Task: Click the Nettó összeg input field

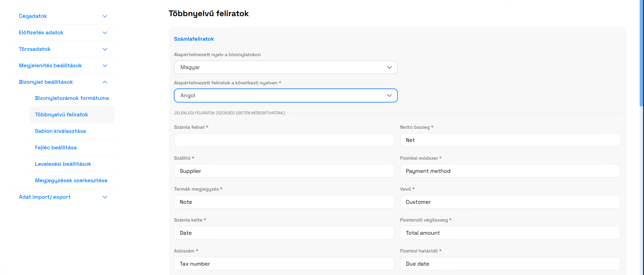Action: pyautogui.click(x=510, y=140)
